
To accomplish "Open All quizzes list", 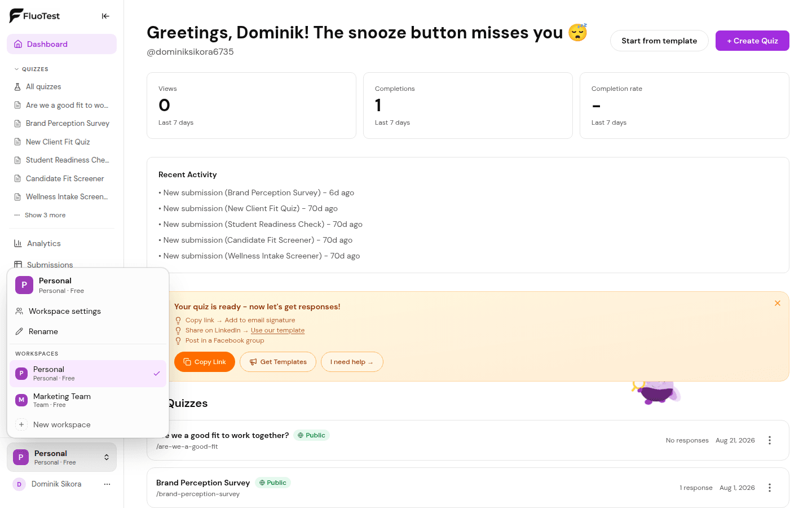I will pyautogui.click(x=61, y=86).
